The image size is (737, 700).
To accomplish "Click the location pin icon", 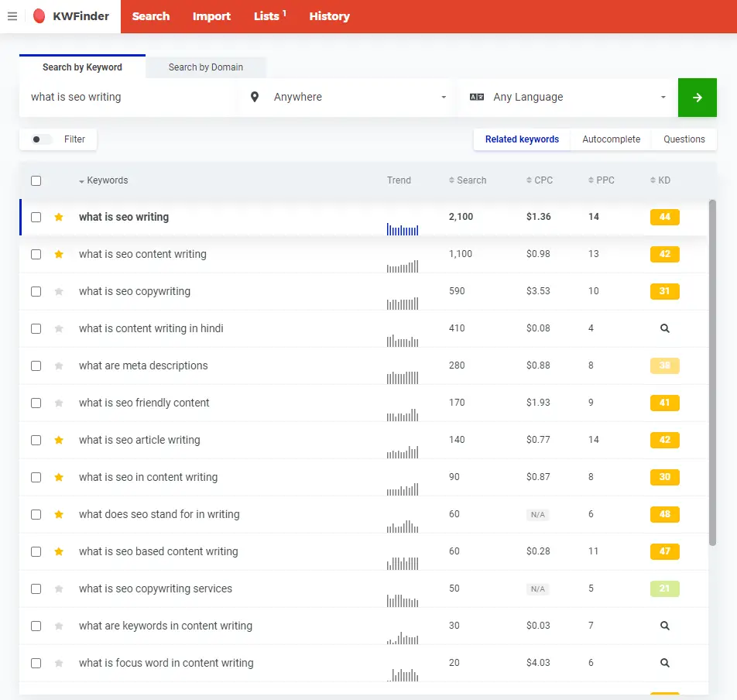I will point(254,98).
